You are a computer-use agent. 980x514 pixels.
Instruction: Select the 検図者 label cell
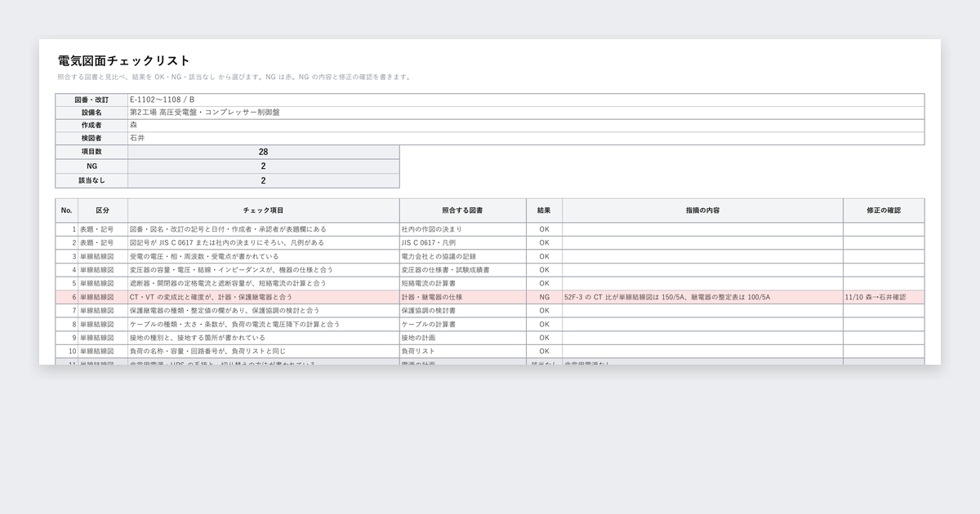pyautogui.click(x=91, y=139)
